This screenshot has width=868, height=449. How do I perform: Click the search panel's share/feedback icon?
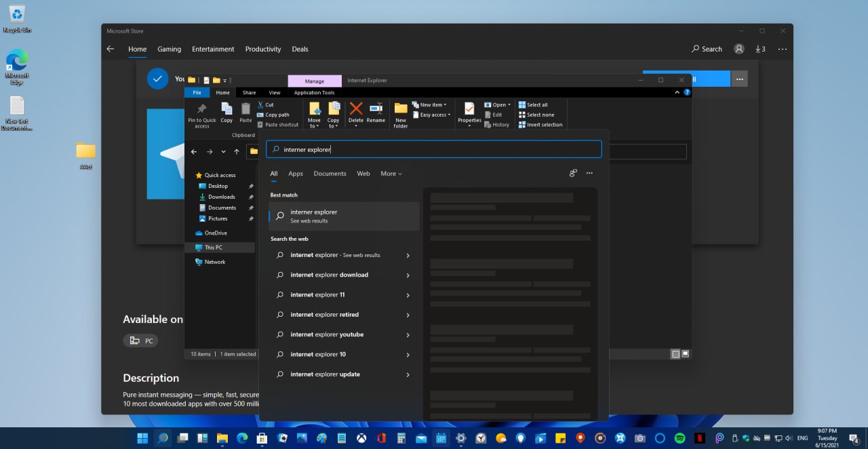pos(573,174)
